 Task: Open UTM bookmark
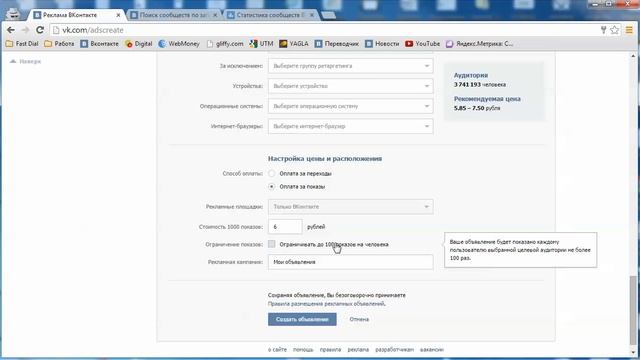[261, 44]
